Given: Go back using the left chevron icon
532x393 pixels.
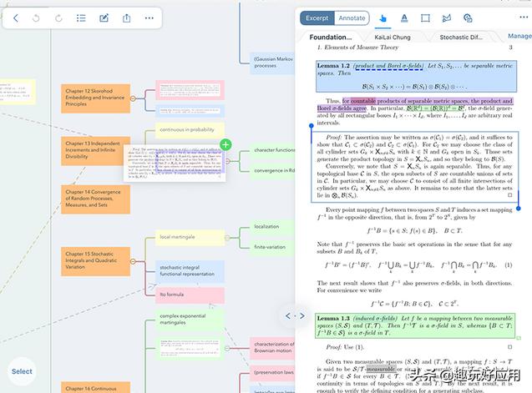Looking at the screenshot, I should (16, 18).
